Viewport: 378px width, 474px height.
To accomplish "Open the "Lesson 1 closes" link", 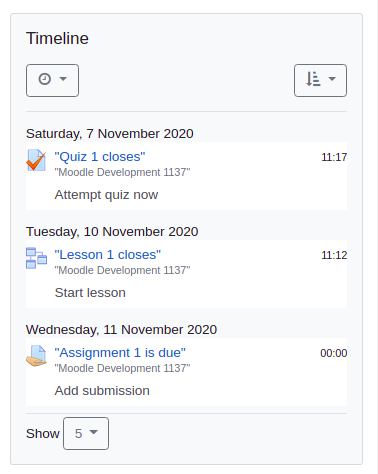I will tap(108, 255).
